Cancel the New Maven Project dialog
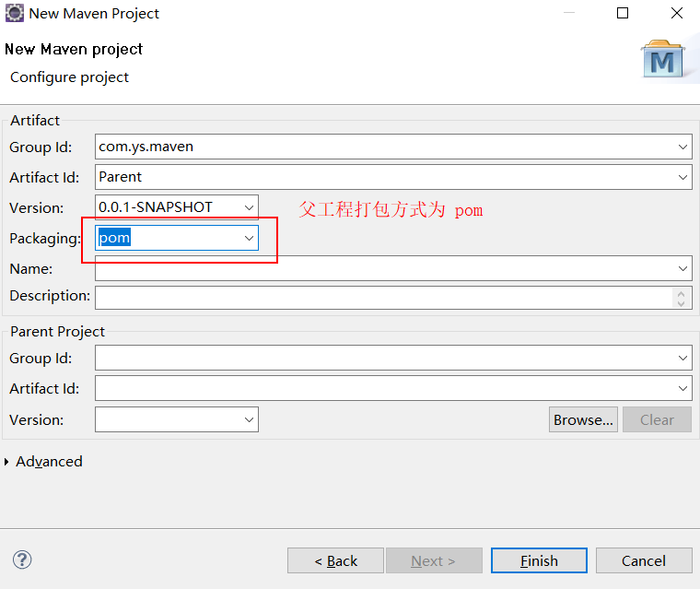This screenshot has height=589, width=700. [x=644, y=560]
